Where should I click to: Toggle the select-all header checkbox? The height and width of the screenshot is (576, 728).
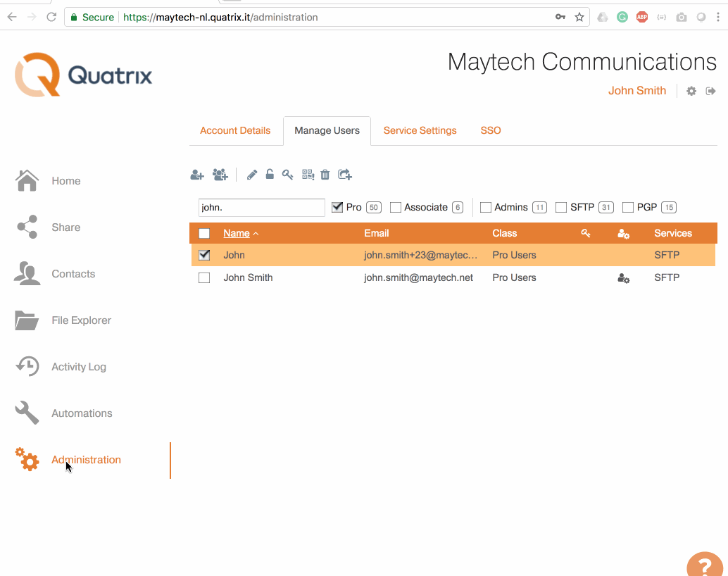coord(204,233)
